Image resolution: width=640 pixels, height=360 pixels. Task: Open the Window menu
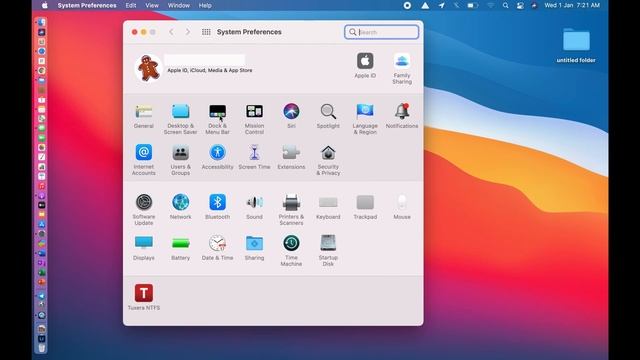tap(179, 5)
